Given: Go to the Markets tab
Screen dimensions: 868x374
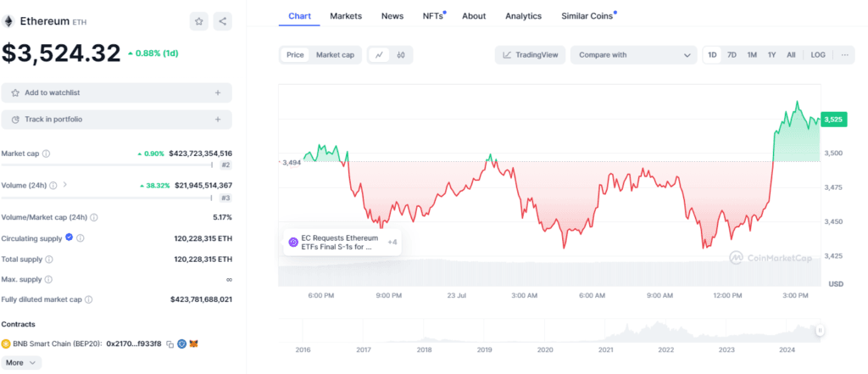Looking at the screenshot, I should click(346, 16).
